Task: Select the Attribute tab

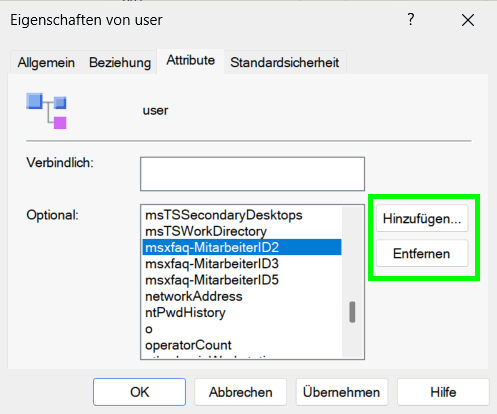Action: click(191, 61)
